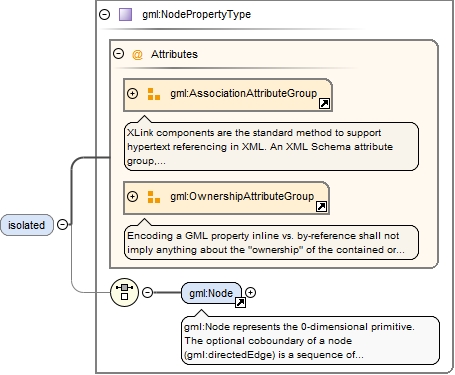
Task: Collapse the gml:NodePropertyType container
Action: click(x=105, y=14)
